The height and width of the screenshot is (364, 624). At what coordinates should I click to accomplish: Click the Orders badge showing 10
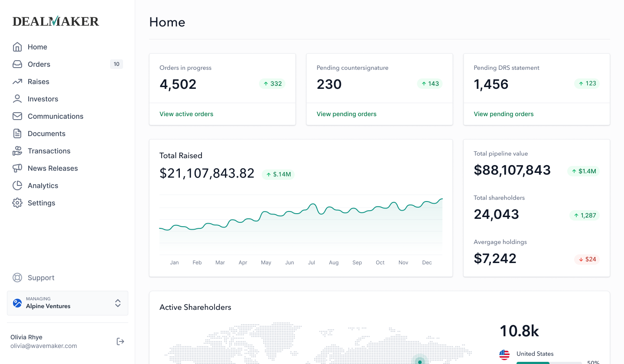(x=116, y=64)
